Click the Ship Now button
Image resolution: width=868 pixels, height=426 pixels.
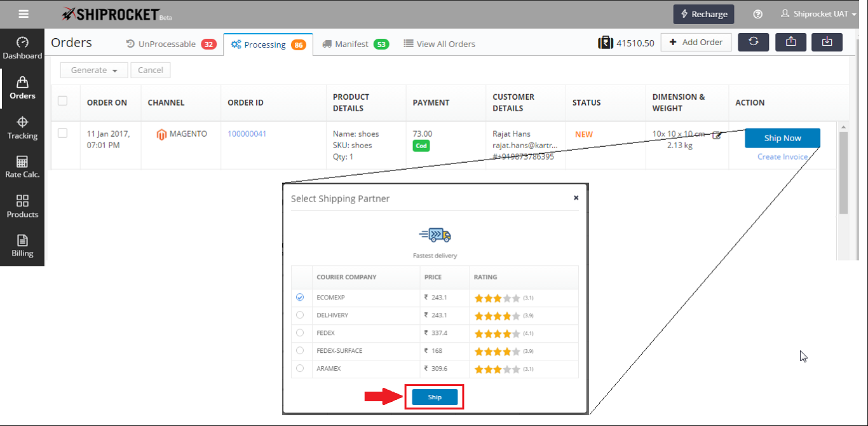[x=782, y=138]
